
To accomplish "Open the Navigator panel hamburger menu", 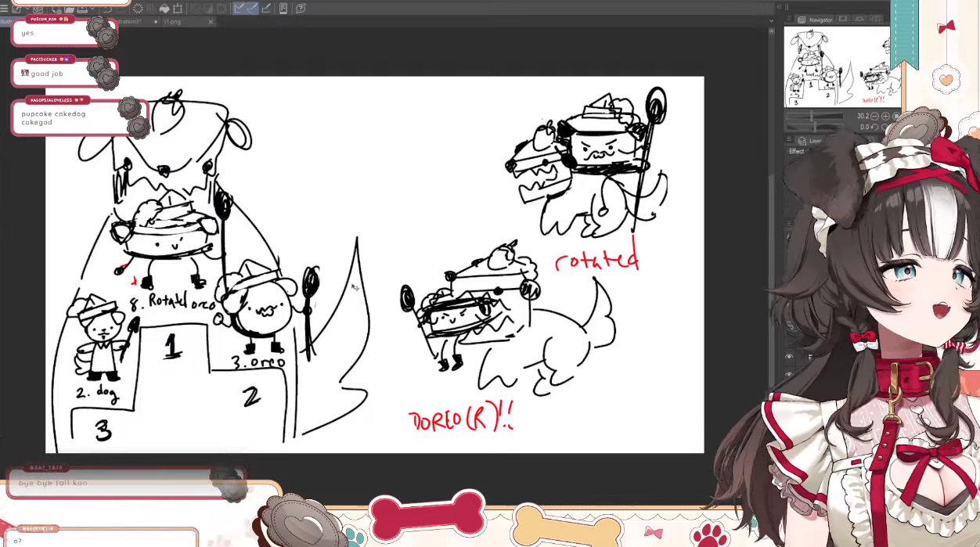I will tap(788, 20).
